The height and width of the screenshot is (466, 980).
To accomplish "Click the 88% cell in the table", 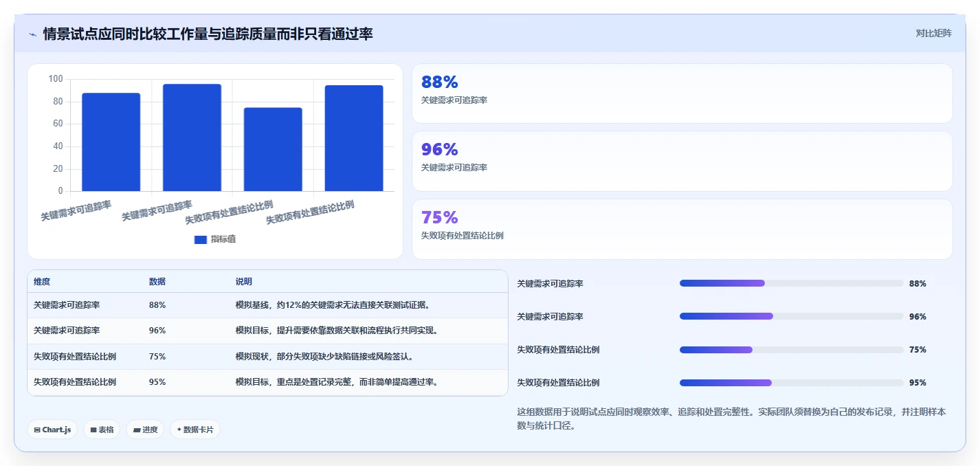I will pos(157,305).
